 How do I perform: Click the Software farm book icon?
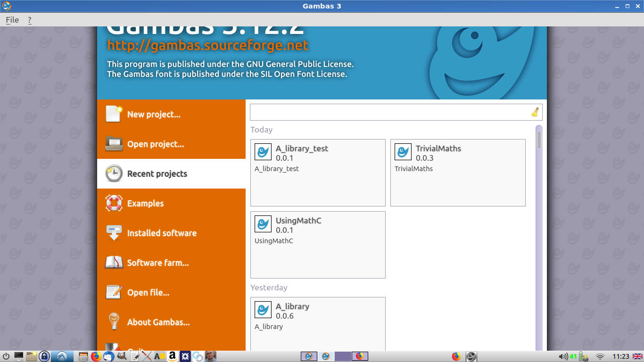[x=114, y=263]
